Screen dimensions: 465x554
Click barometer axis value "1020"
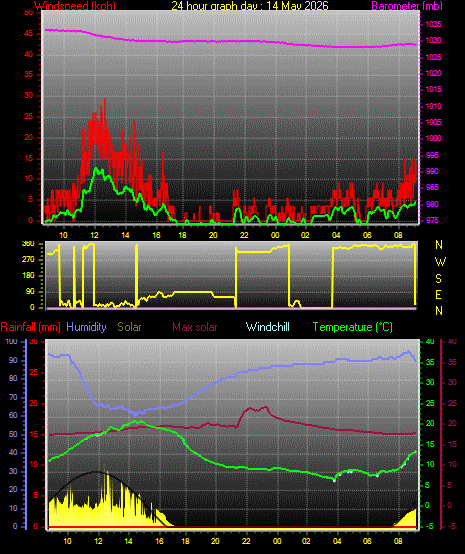point(433,73)
